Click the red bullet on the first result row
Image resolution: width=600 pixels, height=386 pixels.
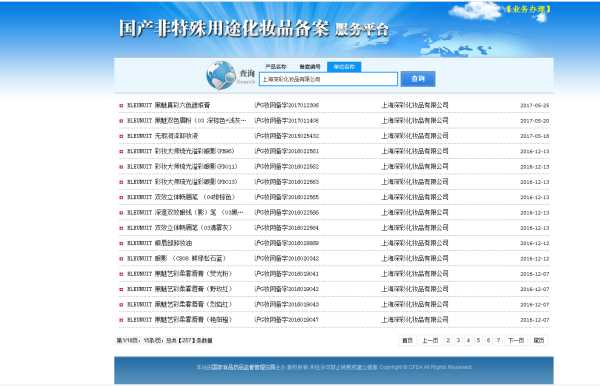tap(121, 106)
